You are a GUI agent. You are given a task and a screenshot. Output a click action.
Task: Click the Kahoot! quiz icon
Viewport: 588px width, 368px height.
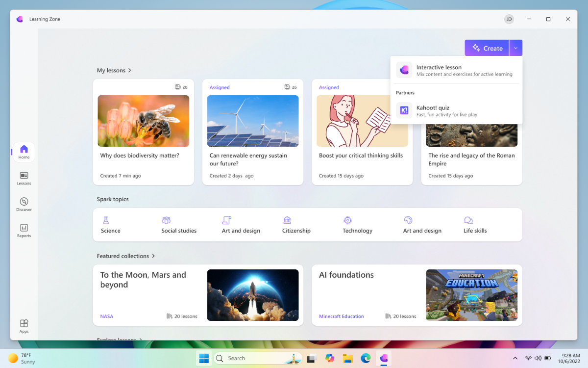(x=404, y=110)
